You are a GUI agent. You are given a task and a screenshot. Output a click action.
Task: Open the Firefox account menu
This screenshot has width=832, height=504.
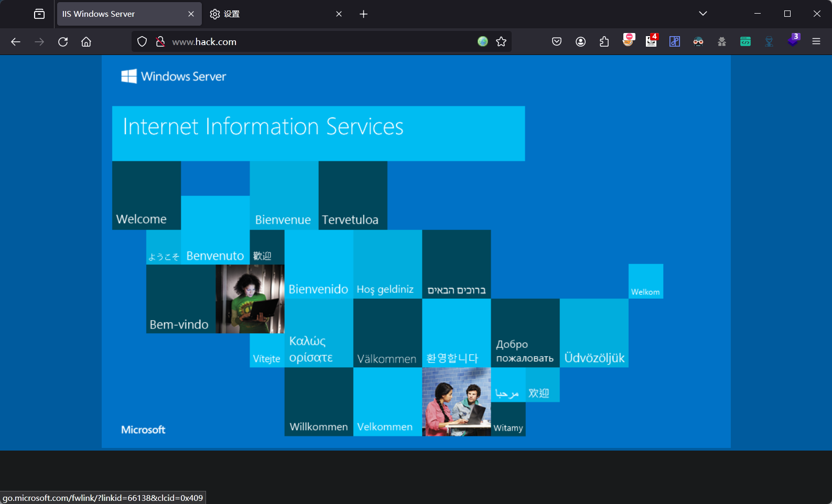pos(580,42)
